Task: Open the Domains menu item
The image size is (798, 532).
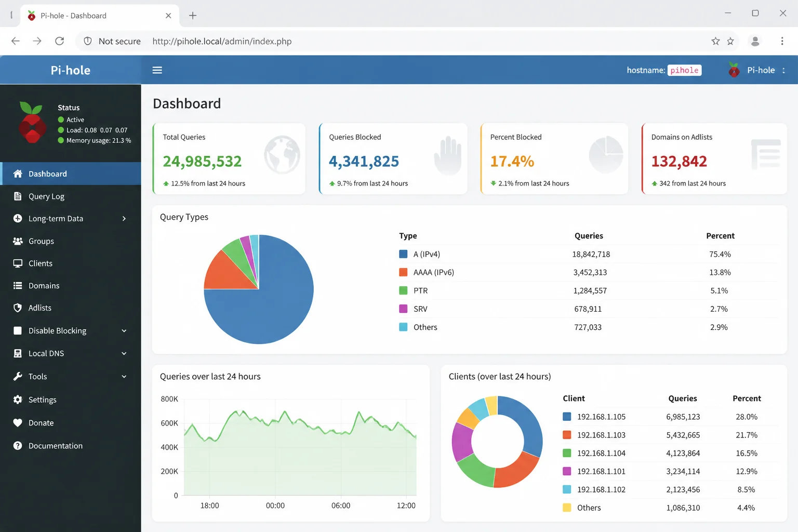Action: (71, 286)
